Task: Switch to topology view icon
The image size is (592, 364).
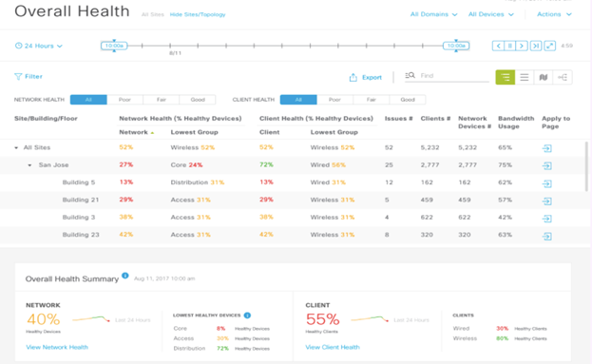Action: coord(563,77)
